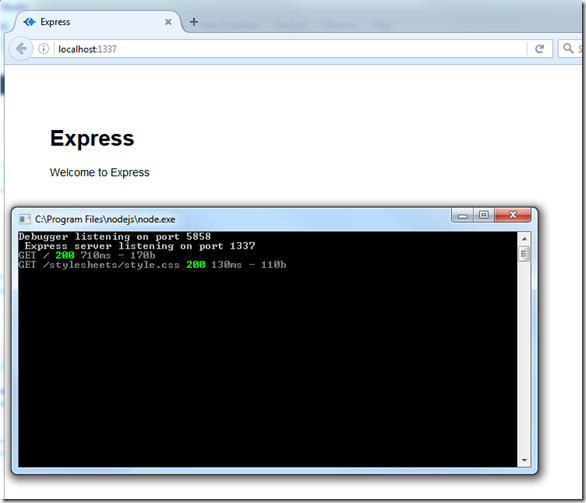Click the 'GET / 200 710ms' log line
The image size is (586, 503).
point(87,255)
